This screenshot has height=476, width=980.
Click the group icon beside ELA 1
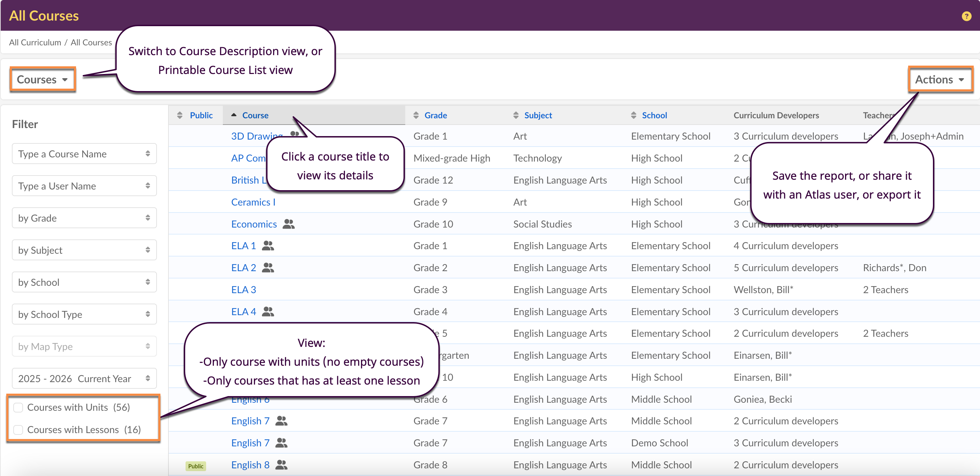coord(268,246)
